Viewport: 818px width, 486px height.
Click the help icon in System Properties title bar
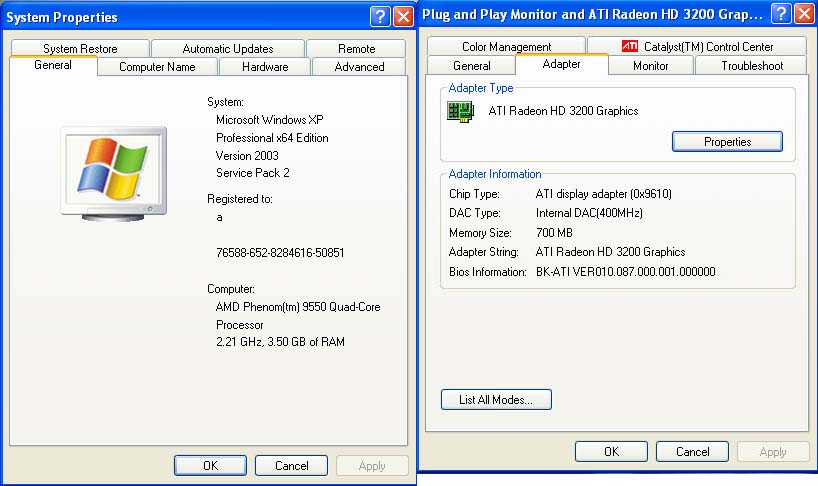coord(380,17)
